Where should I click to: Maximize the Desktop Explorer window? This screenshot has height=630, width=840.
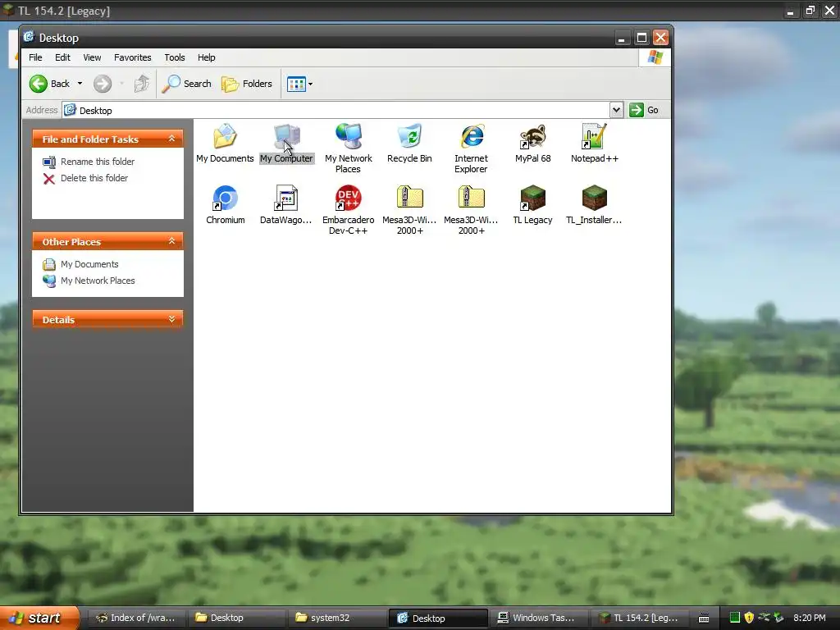click(641, 38)
